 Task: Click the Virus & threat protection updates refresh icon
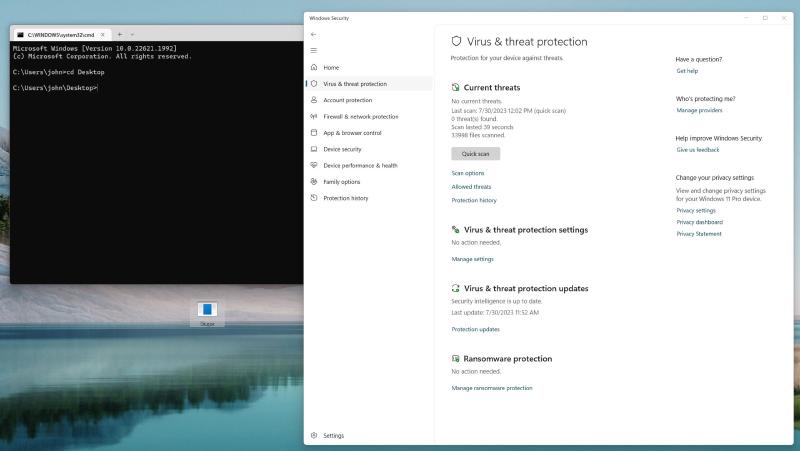tap(456, 288)
